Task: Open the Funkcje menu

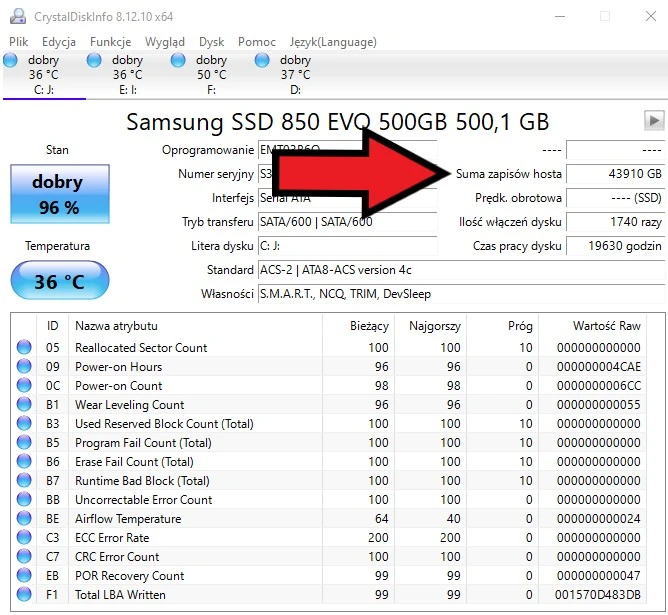Action: click(x=110, y=42)
